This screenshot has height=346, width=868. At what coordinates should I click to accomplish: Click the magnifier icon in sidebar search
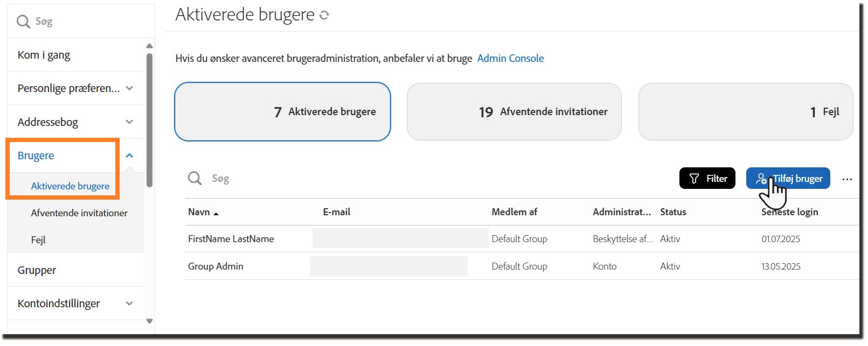(x=23, y=22)
